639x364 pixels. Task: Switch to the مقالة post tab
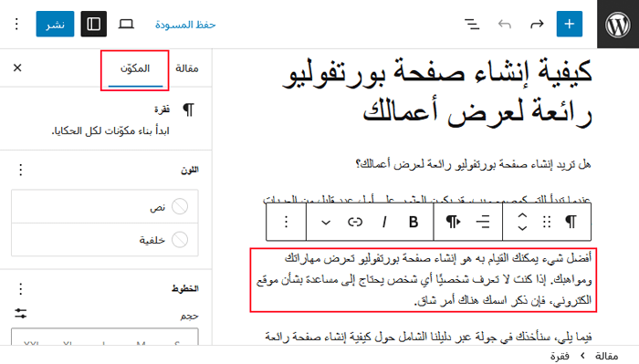[x=186, y=68]
